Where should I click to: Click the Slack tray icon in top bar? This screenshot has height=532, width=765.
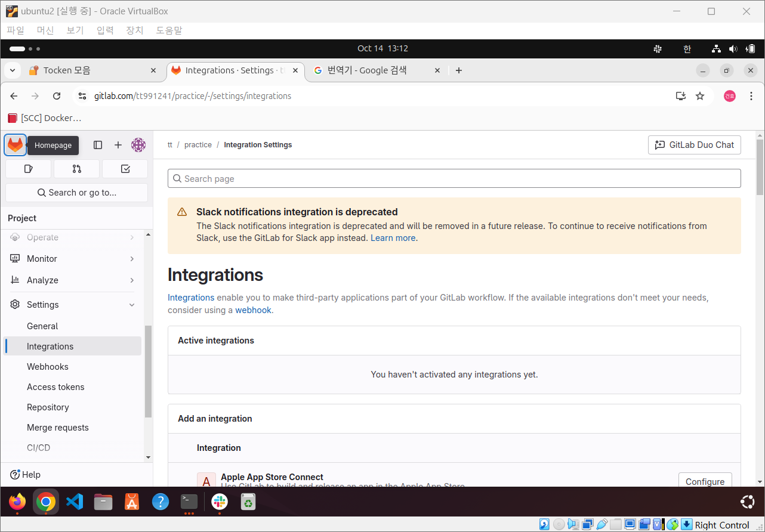tap(658, 49)
